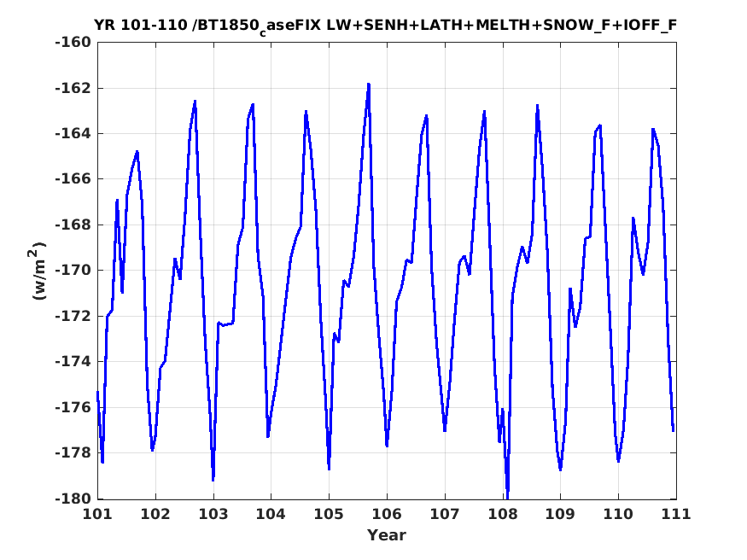Click the y-axis tick label -168
Viewport: 747px width, 560px height.
[x=73, y=225]
